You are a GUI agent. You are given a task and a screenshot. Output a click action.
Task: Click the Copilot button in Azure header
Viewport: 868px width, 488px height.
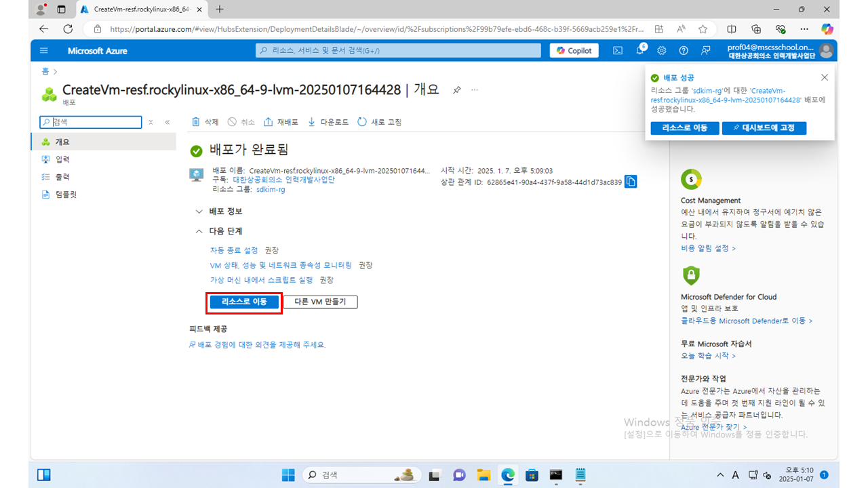(574, 51)
